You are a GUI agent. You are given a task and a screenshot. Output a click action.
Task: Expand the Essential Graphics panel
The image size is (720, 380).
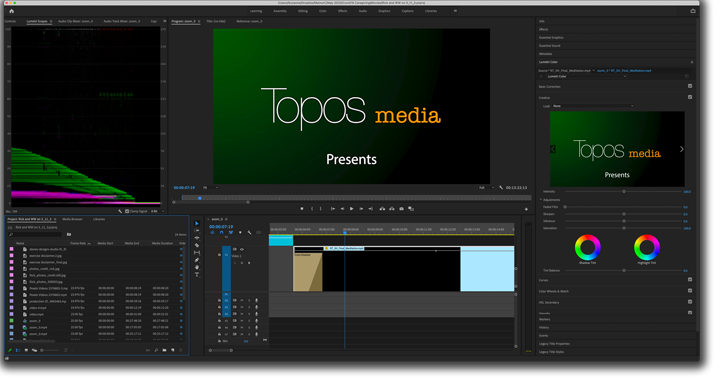click(551, 38)
